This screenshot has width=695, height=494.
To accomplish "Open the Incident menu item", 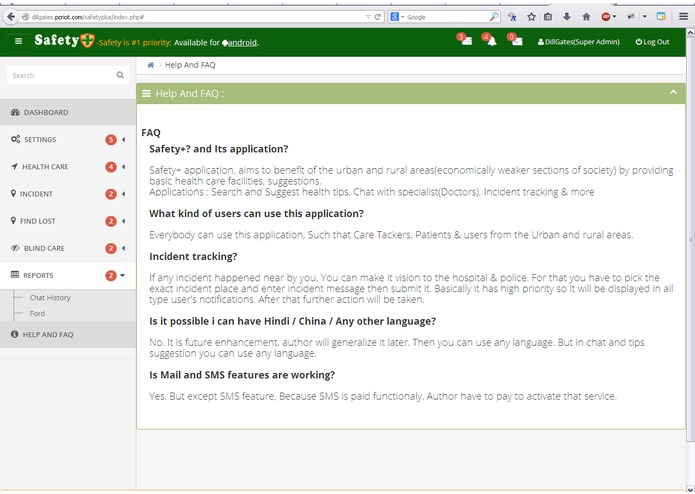I will click(68, 194).
